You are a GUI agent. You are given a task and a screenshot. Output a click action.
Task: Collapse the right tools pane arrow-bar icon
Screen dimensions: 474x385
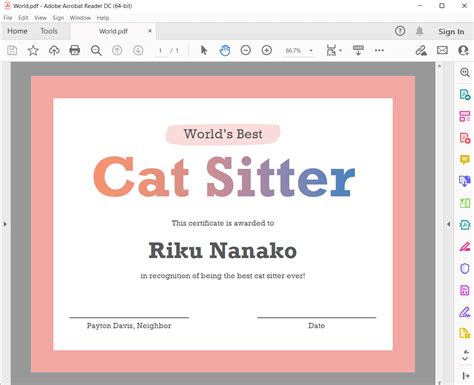pos(466,376)
